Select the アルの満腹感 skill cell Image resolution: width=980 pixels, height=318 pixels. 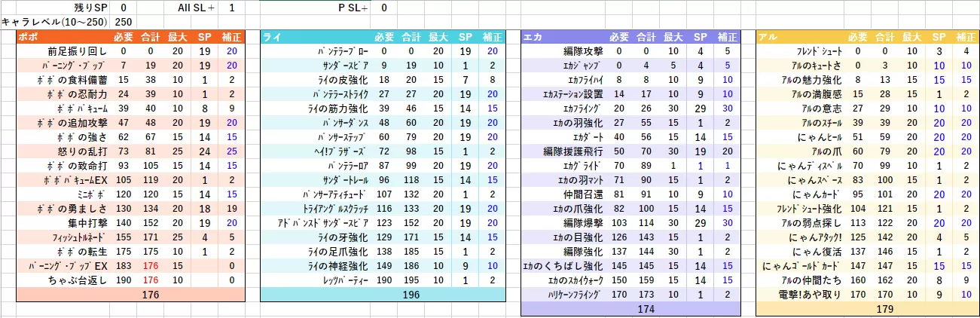[x=800, y=93]
